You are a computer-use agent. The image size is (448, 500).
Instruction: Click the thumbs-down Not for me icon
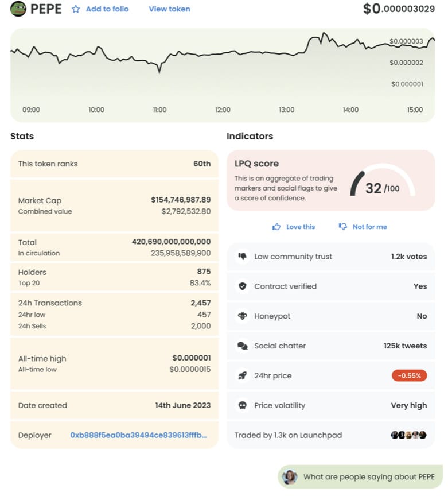(343, 226)
